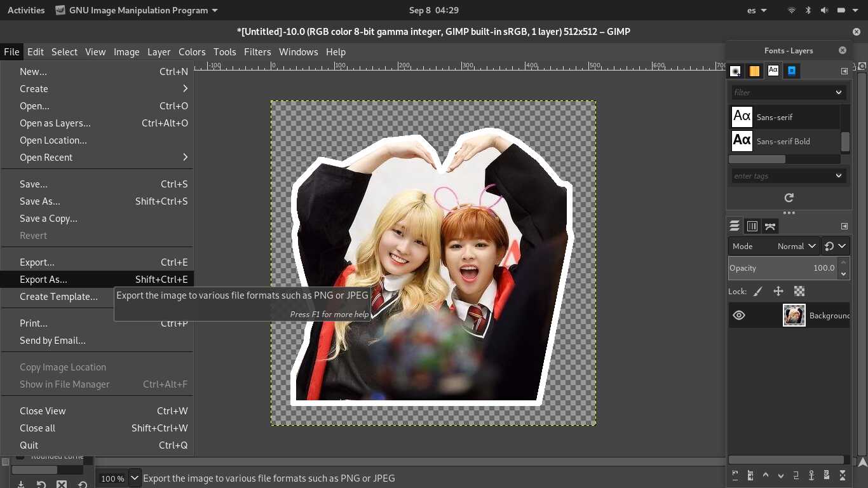The image size is (868, 488).
Task: Select the Sans-serif Bold font
Action: (783, 141)
